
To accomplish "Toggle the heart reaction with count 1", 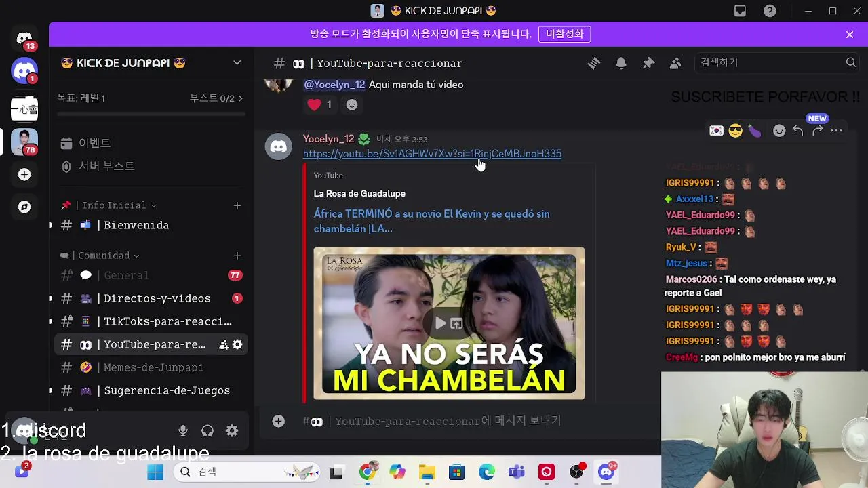I will [x=319, y=104].
